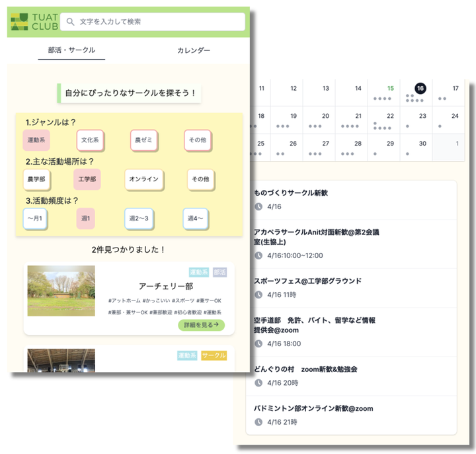476x454 pixels.
Task: Select 工学部 as activity location
Action: (87, 179)
